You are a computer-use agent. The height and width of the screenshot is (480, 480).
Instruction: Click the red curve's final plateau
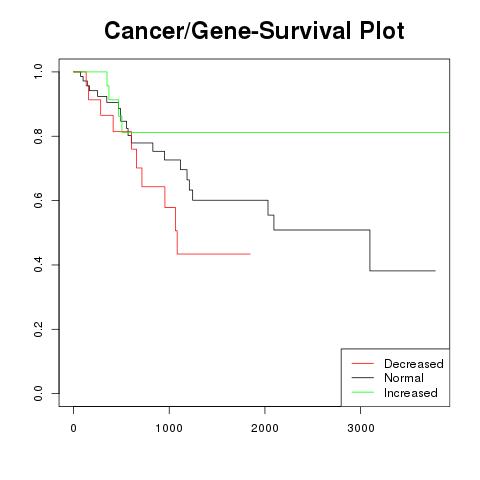click(214, 254)
